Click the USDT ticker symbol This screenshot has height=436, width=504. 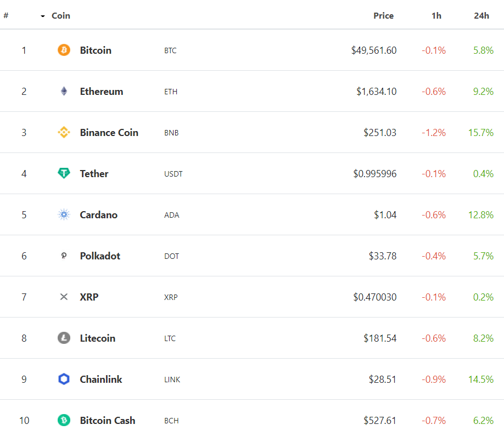pyautogui.click(x=173, y=174)
